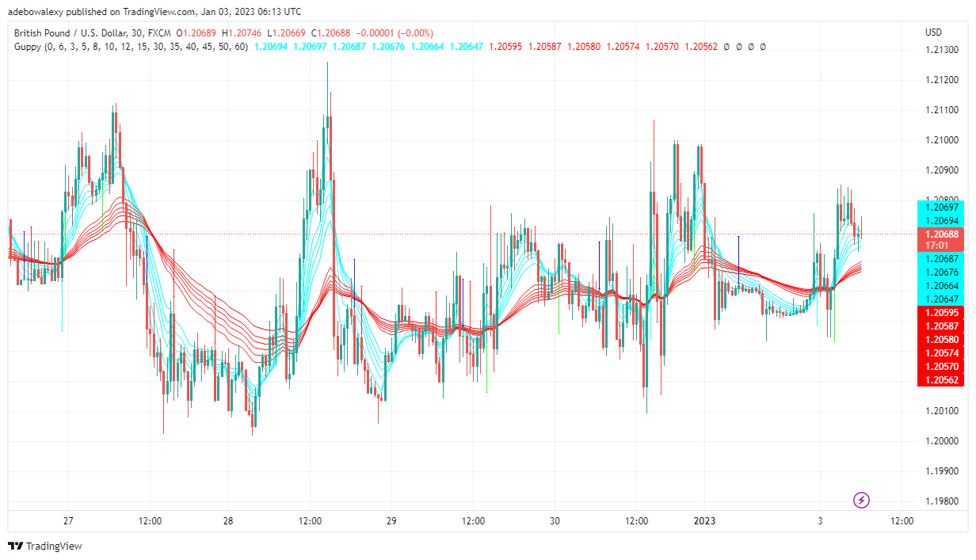Click cyan 1.20664 value in Guppy legend
976x560 pixels.
click(x=426, y=47)
